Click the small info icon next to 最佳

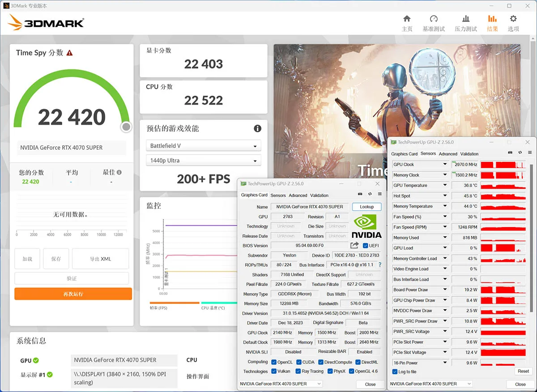click(119, 172)
